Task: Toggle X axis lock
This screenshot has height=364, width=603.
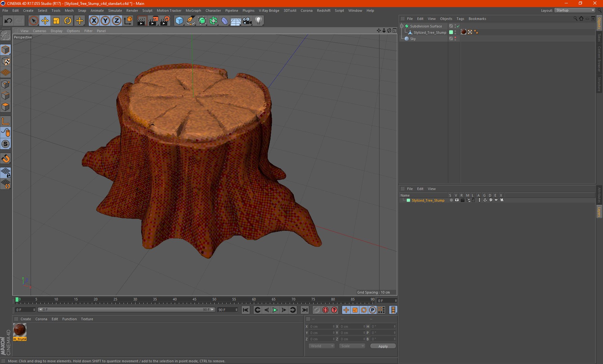Action: pyautogui.click(x=94, y=21)
